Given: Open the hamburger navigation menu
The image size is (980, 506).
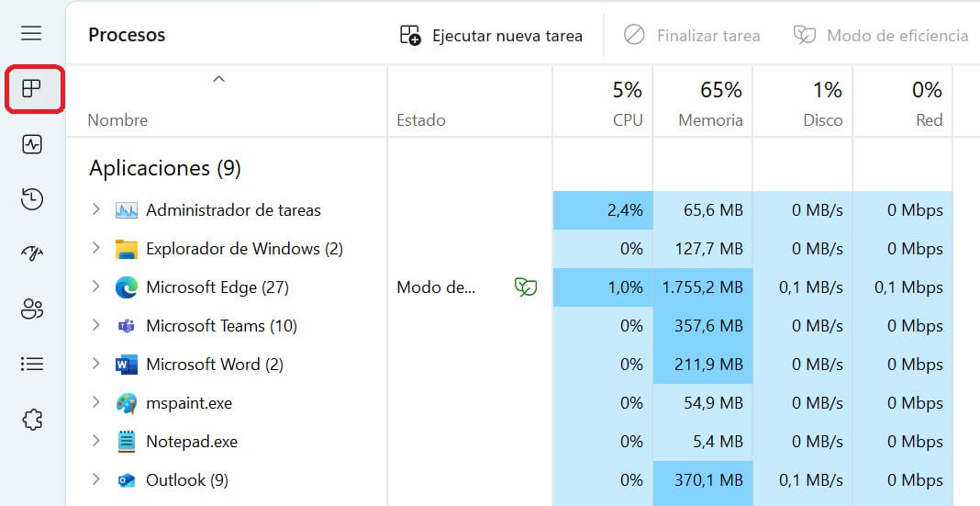Looking at the screenshot, I should click(x=31, y=34).
